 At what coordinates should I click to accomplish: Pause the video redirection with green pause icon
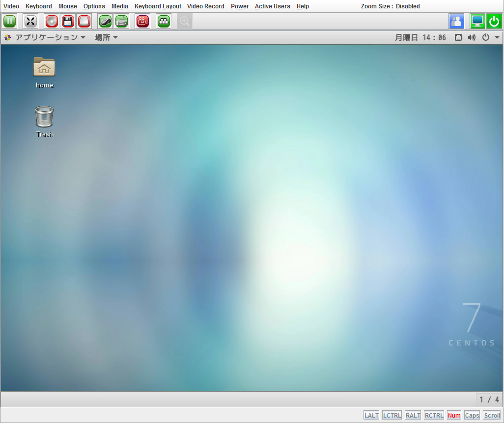[10, 22]
